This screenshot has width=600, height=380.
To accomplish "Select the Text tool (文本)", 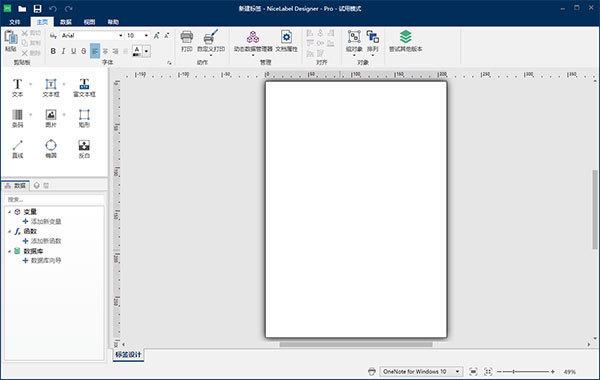I will click(x=17, y=88).
